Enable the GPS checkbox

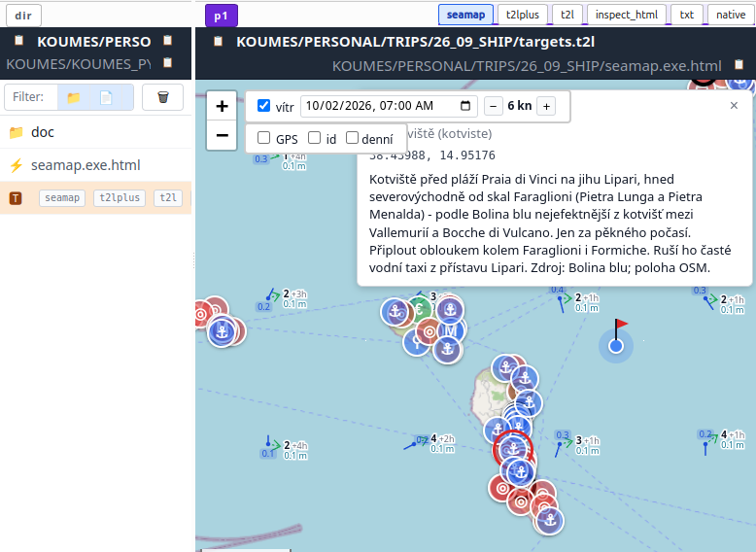(263, 138)
